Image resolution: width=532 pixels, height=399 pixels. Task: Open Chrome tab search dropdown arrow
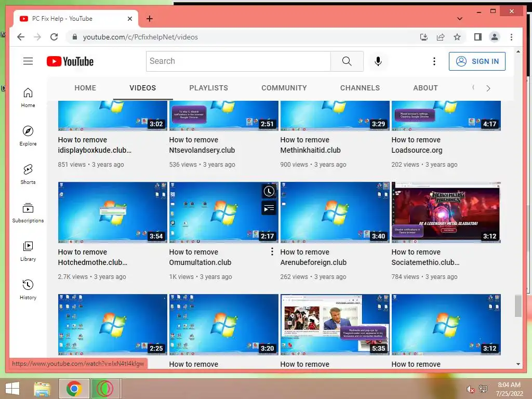click(x=459, y=19)
